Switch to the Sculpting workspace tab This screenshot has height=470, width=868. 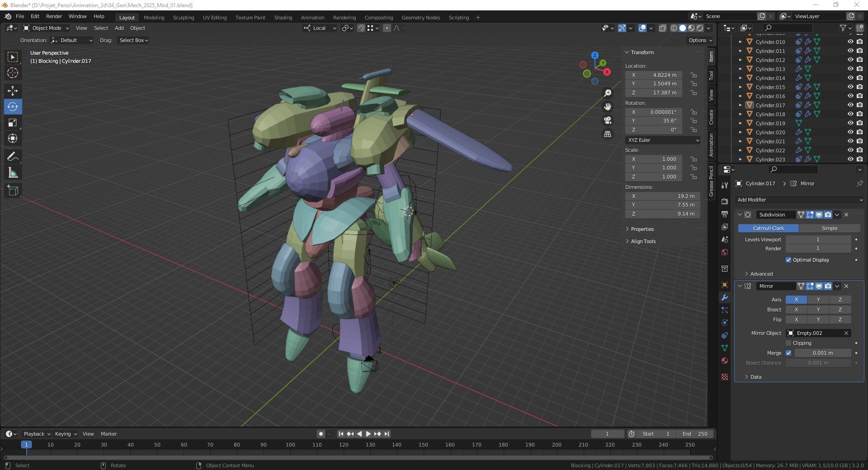tap(183, 18)
